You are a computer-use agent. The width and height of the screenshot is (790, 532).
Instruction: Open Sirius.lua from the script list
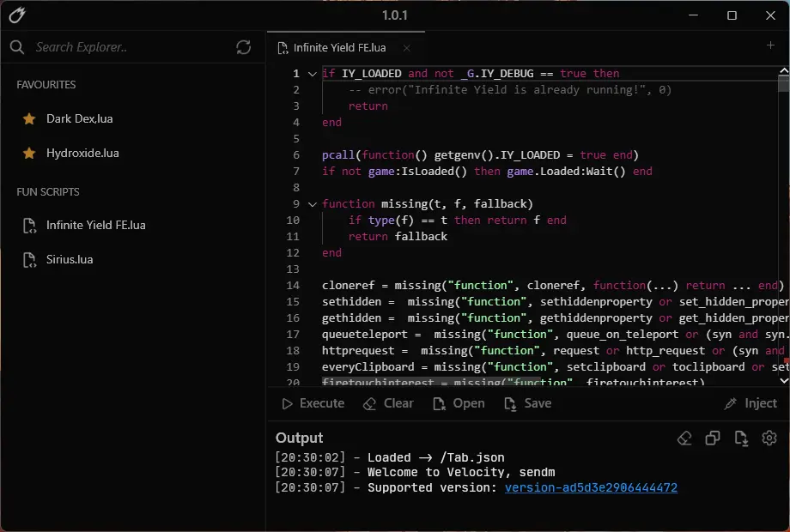pyautogui.click(x=70, y=260)
